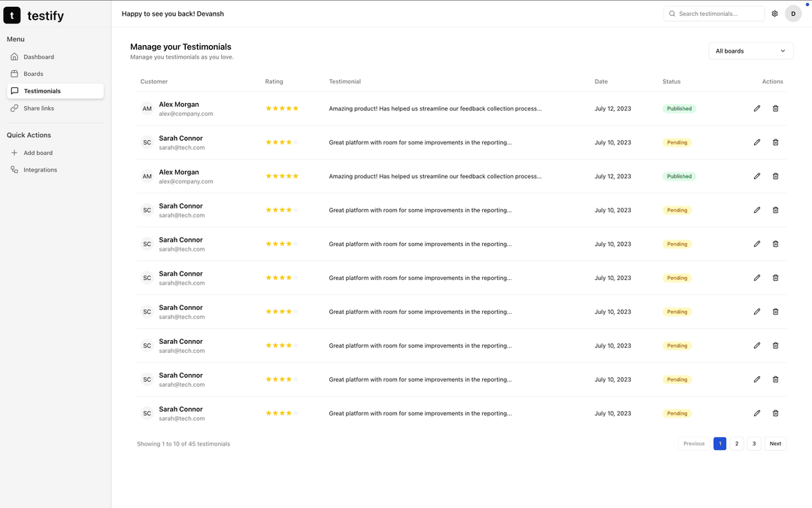
Task: Click the AM avatar for Alex Morgan
Action: click(x=147, y=108)
